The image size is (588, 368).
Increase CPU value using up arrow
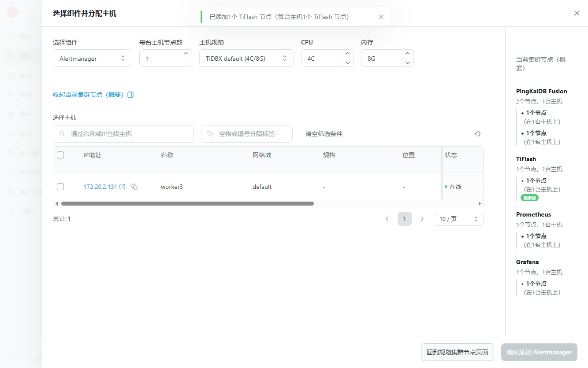[x=347, y=54]
